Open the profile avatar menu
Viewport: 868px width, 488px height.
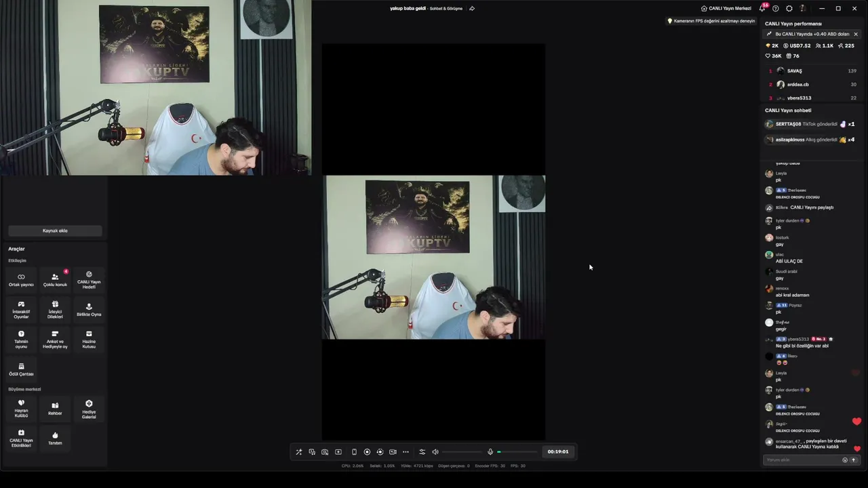(x=802, y=8)
